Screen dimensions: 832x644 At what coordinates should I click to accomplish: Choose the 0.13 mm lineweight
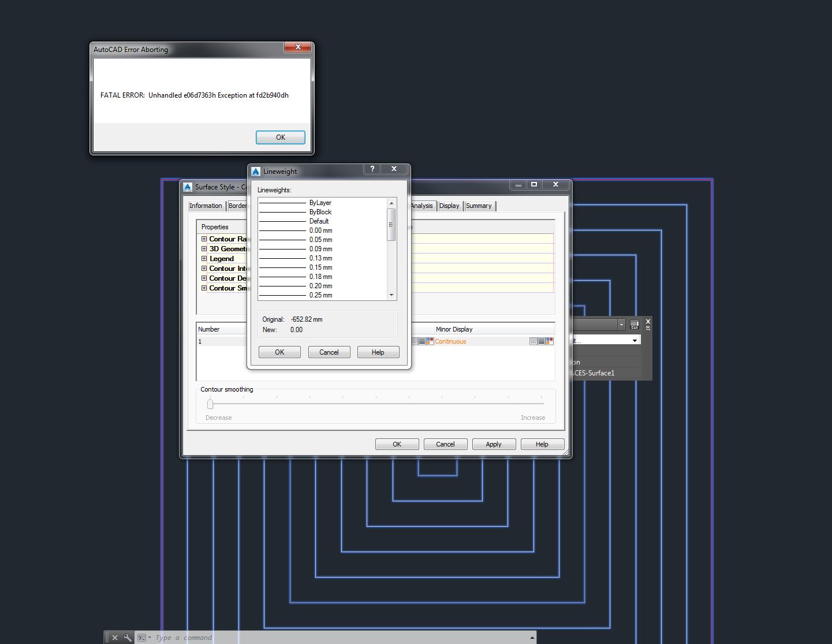pyautogui.click(x=323, y=258)
